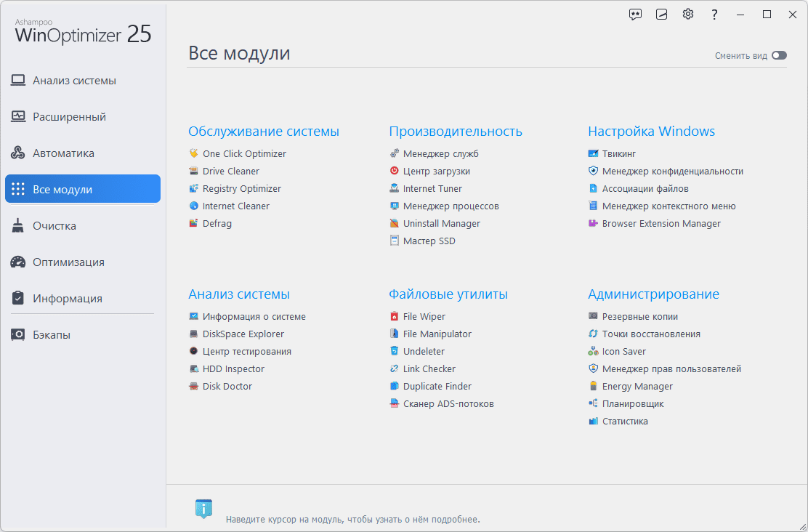The image size is (808, 532).
Task: Switch to the Расширенный sidebar section
Action: [82, 116]
